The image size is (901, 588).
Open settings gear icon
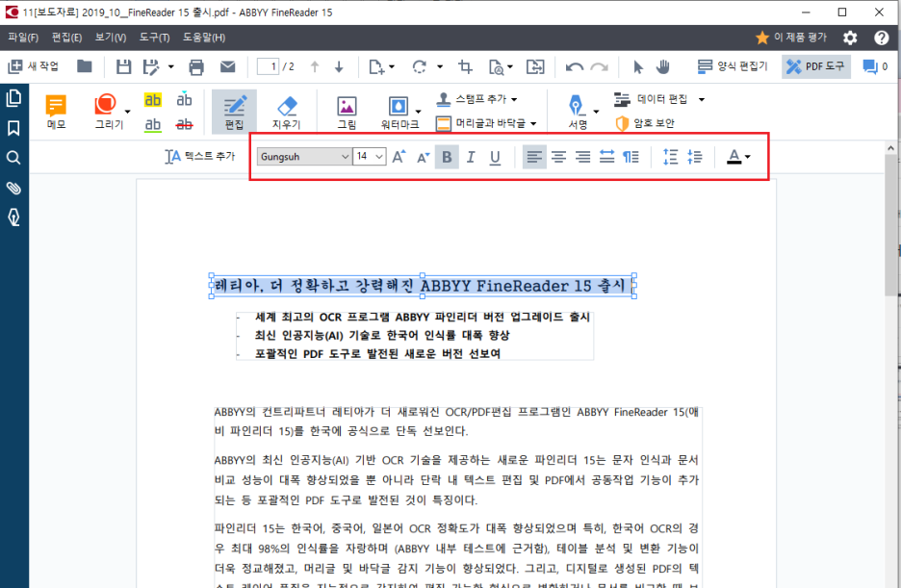coord(850,38)
